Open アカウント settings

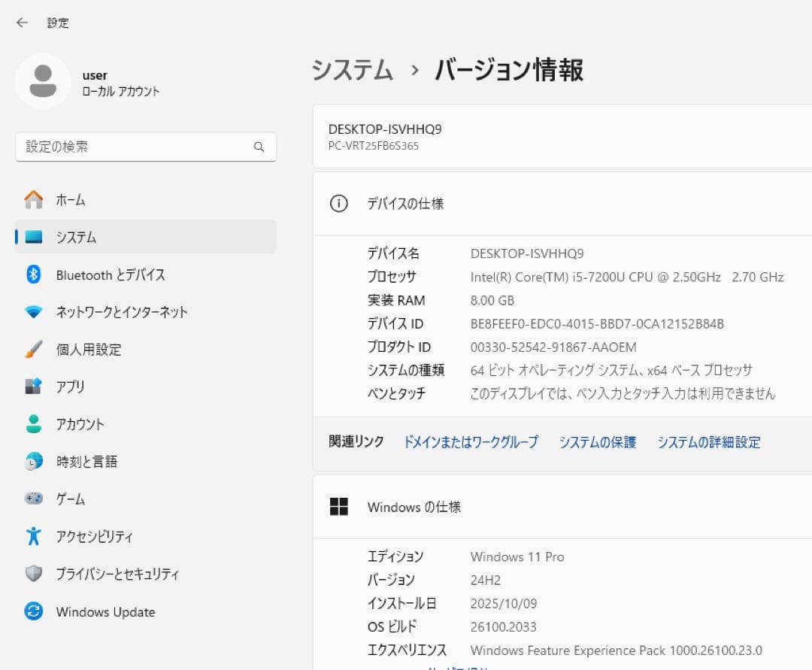[x=146, y=423]
